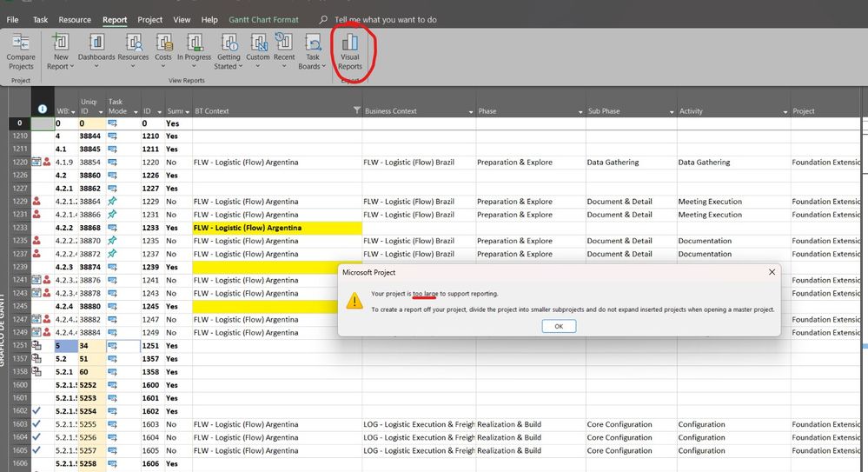Open Custom reports menu
868x472 pixels.
tap(257, 51)
